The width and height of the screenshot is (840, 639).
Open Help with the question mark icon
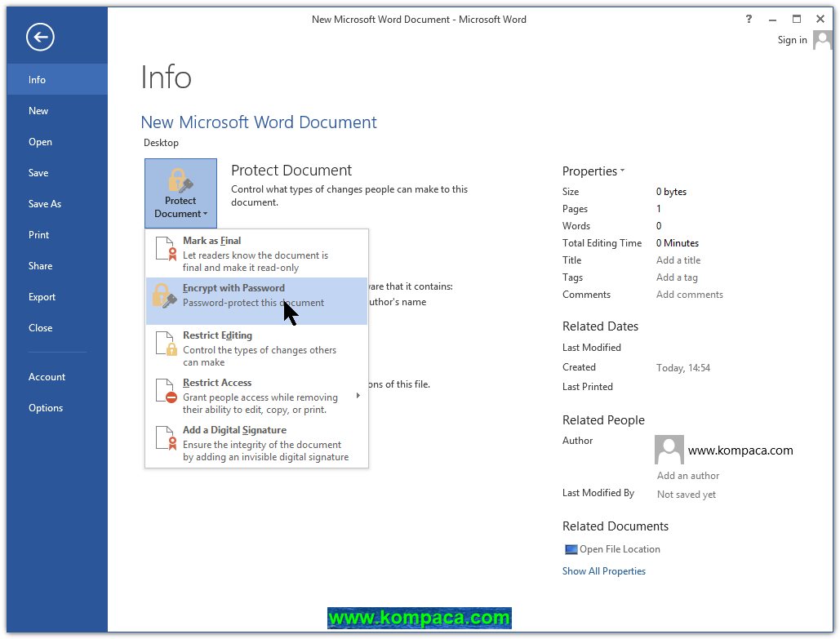click(x=749, y=19)
